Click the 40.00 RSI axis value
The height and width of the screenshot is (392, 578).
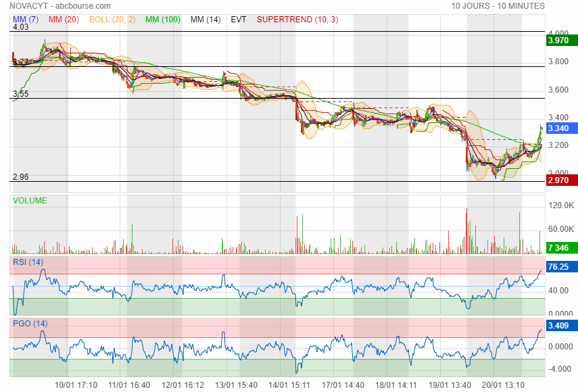[x=558, y=291]
